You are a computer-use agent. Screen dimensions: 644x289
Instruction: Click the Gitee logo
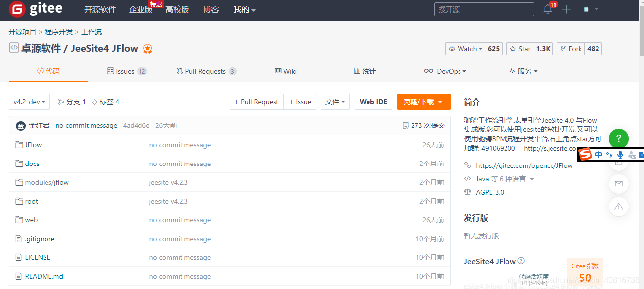coord(36,9)
